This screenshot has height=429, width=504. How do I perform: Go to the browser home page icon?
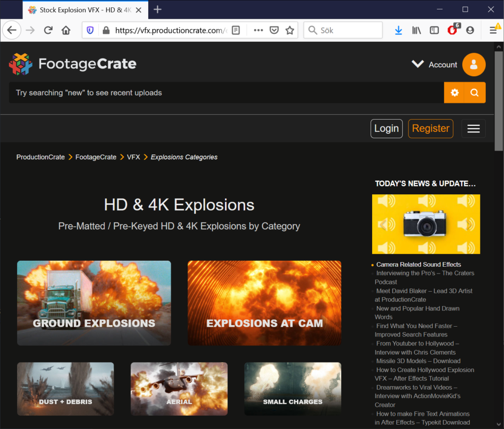(66, 31)
